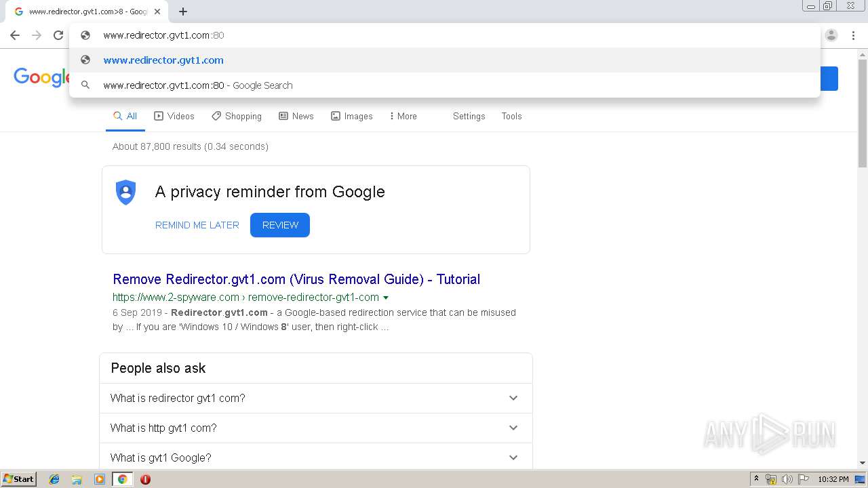Open Internet Explorer from taskbar

54,479
